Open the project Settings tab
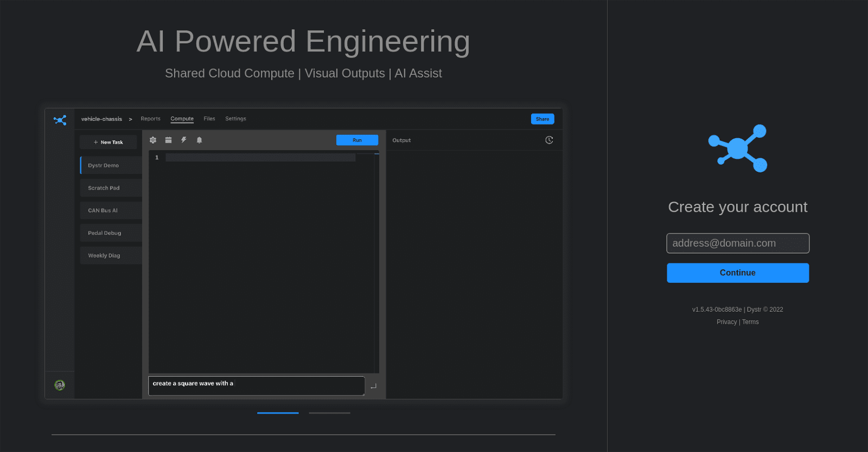The image size is (868, 452). click(235, 119)
